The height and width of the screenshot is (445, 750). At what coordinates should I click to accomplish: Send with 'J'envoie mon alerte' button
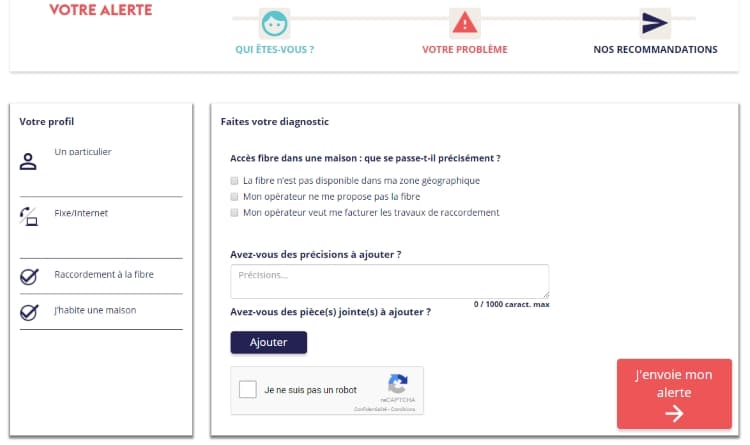674,394
